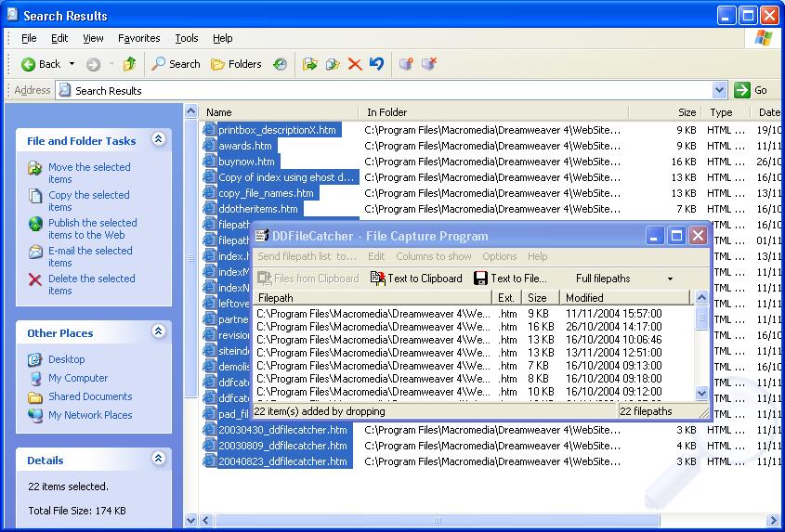This screenshot has height=532, width=785.
Task: Sort by the Type column header
Action: point(726,112)
